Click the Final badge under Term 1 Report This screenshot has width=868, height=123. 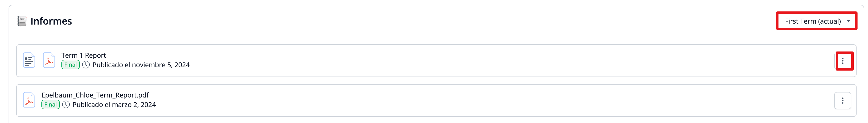pyautogui.click(x=70, y=65)
